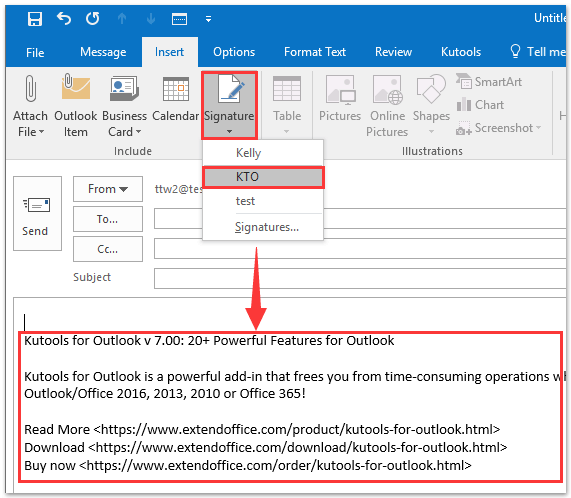Viewport: 571px width, 498px height.
Task: Switch to the Review tab
Action: point(393,52)
